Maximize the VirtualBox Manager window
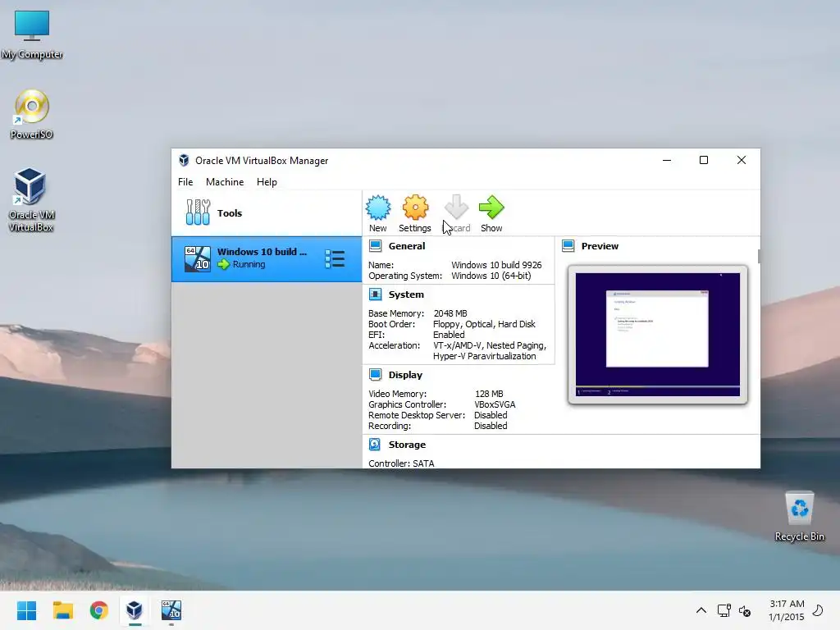This screenshot has height=630, width=840. coord(704,160)
